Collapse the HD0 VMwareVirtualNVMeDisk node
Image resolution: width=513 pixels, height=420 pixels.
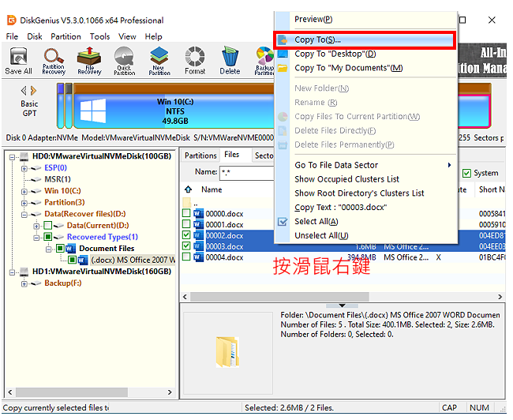12,157
